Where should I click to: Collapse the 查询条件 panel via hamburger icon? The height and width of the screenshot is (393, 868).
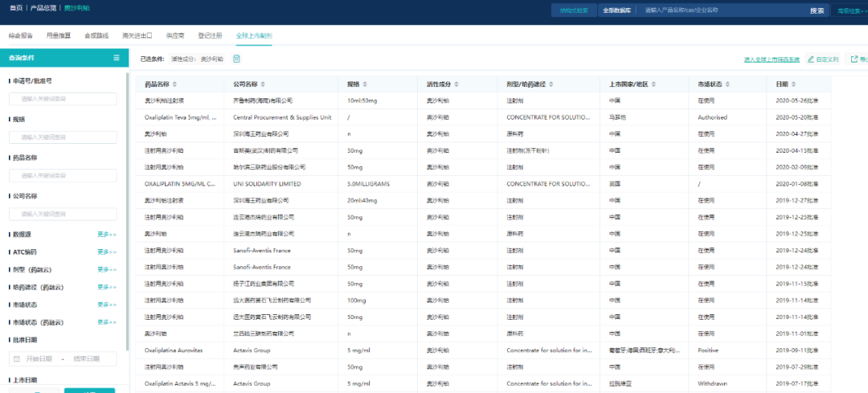116,58
